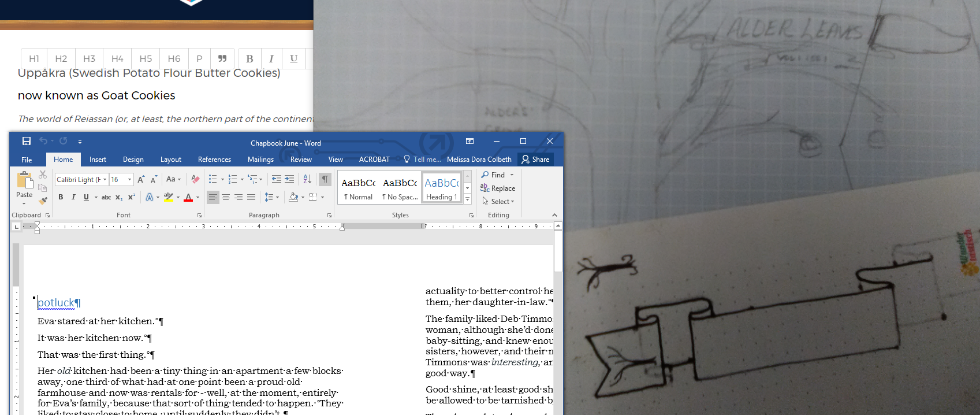Click the red font color button
Viewport: 980px width, 415px height.
[188, 198]
